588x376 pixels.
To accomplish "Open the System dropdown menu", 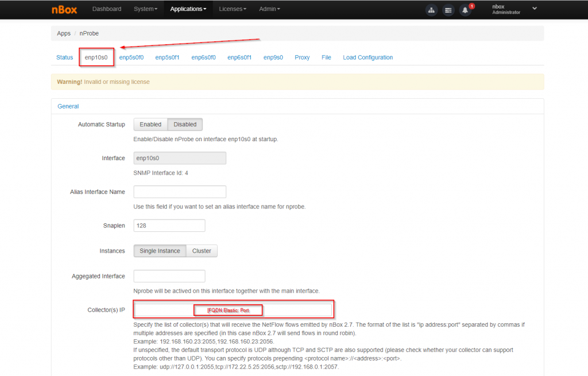I will click(145, 9).
